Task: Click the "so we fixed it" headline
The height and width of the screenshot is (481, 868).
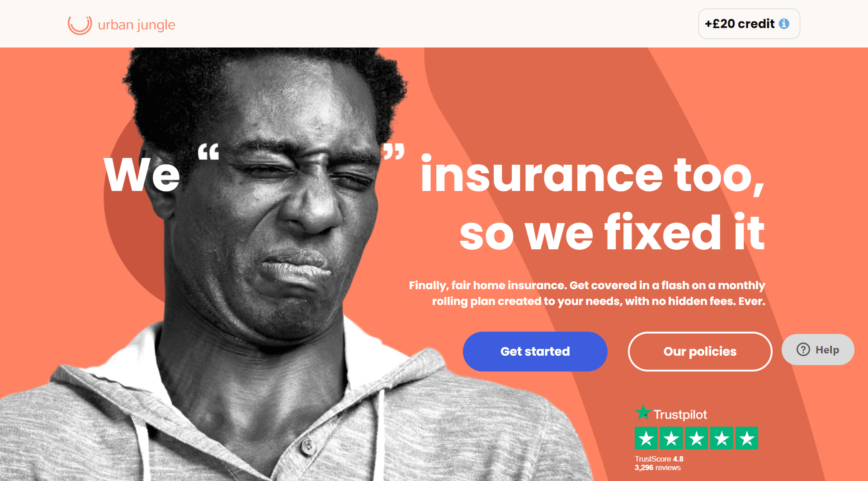Action: (x=612, y=232)
